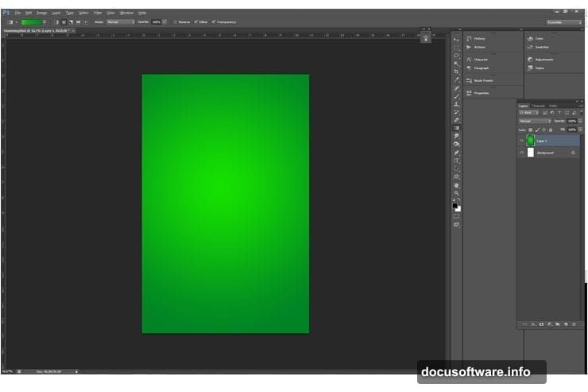Screen dimensions: 588x392
Task: Open the gradient Mode dropdown
Action: 121,21
